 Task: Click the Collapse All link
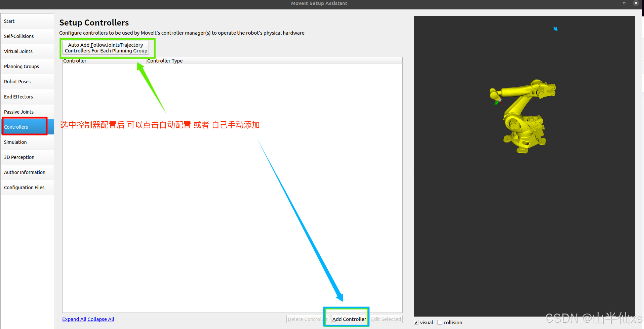[x=101, y=319]
